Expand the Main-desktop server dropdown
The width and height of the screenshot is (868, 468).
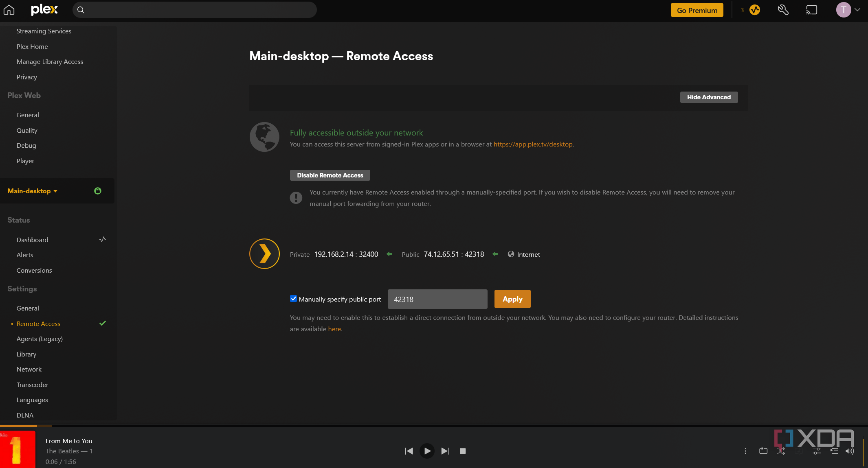[33, 191]
